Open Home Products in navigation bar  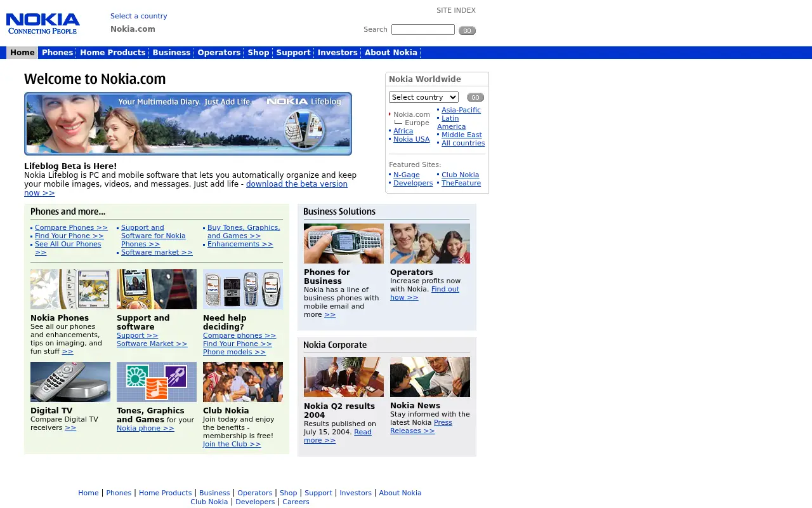[x=112, y=53]
